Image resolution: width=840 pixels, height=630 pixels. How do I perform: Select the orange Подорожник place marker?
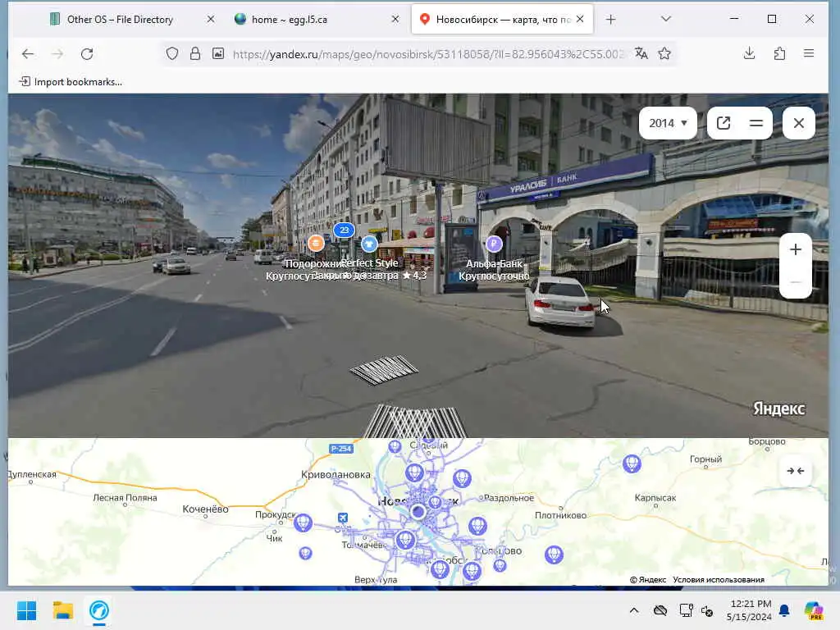click(x=316, y=243)
